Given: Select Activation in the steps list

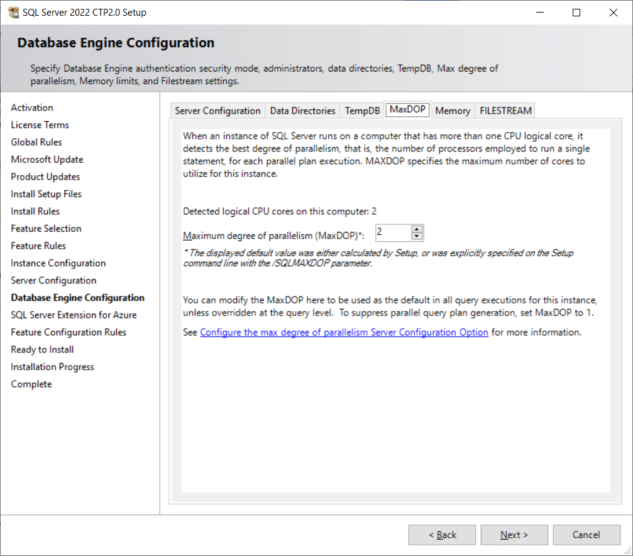Looking at the screenshot, I should [32, 108].
